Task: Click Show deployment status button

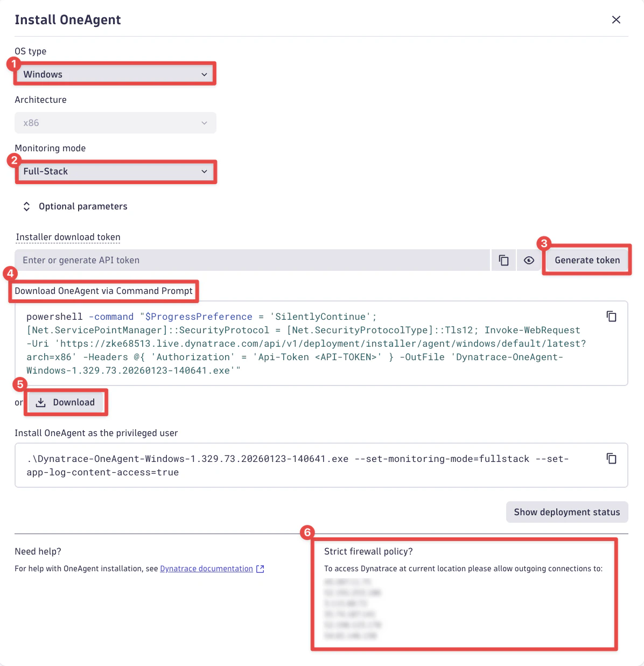Action: tap(567, 512)
